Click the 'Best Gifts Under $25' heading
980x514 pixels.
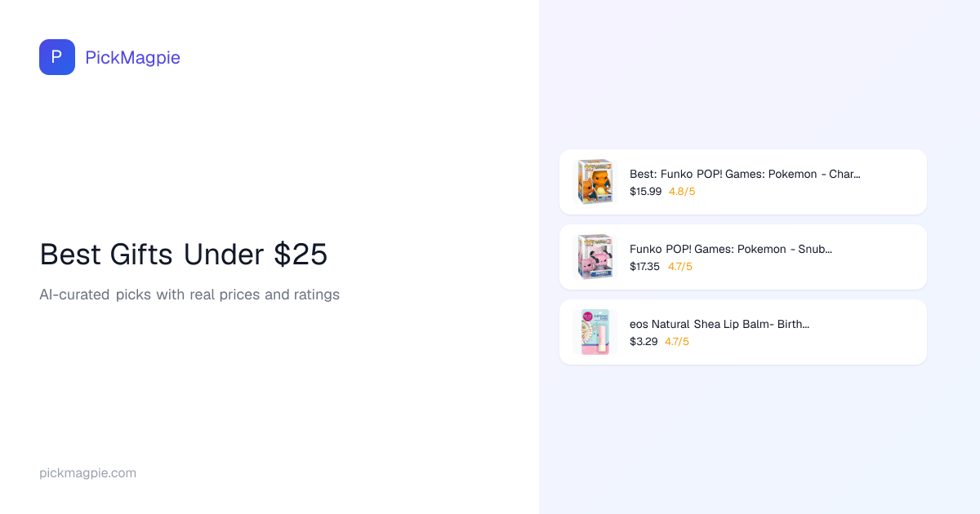184,255
